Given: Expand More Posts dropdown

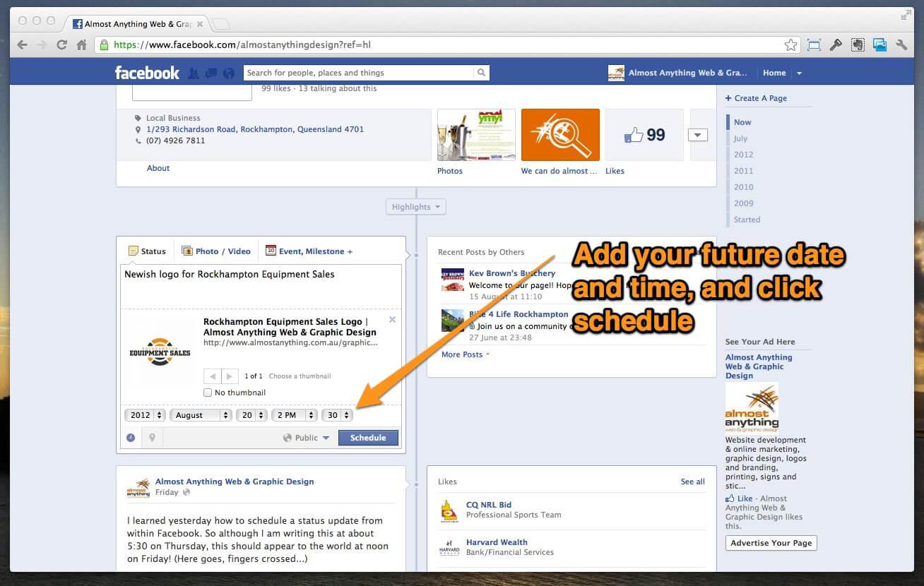Looking at the screenshot, I should (x=466, y=354).
